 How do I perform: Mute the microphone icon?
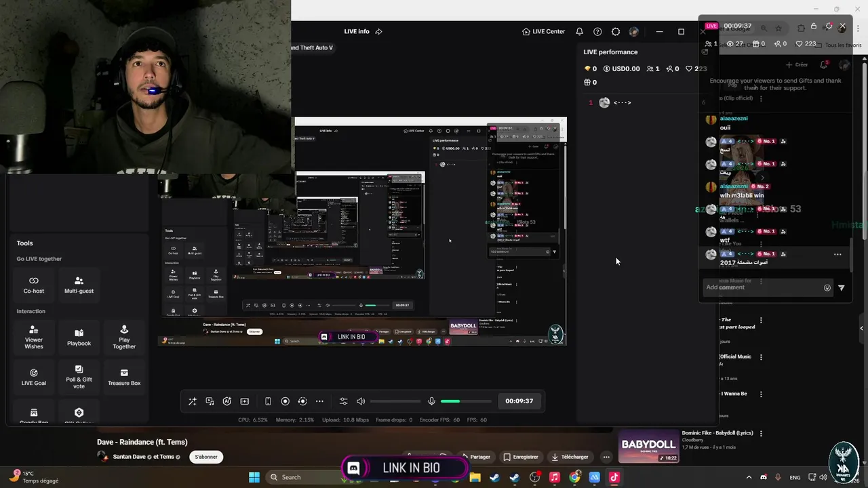point(431,401)
